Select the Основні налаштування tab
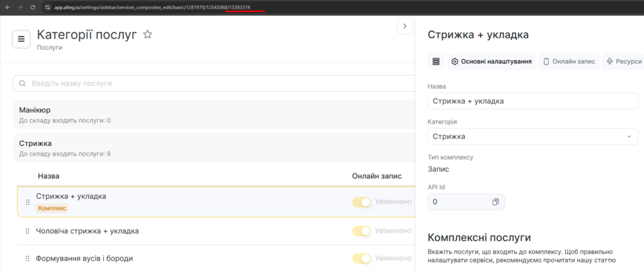This screenshot has height=272, width=644. click(x=491, y=62)
